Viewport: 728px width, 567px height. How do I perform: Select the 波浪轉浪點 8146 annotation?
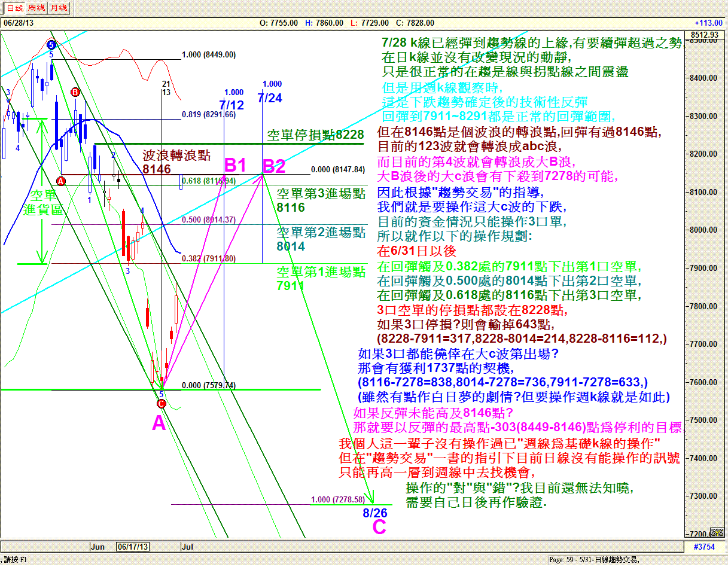(x=176, y=163)
